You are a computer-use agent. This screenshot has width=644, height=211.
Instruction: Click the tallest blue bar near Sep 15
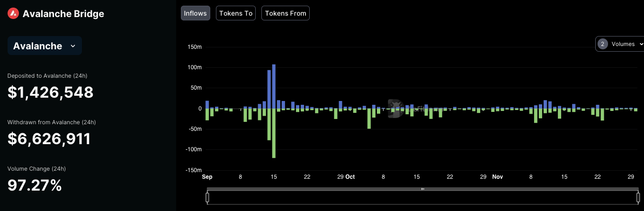tap(274, 86)
